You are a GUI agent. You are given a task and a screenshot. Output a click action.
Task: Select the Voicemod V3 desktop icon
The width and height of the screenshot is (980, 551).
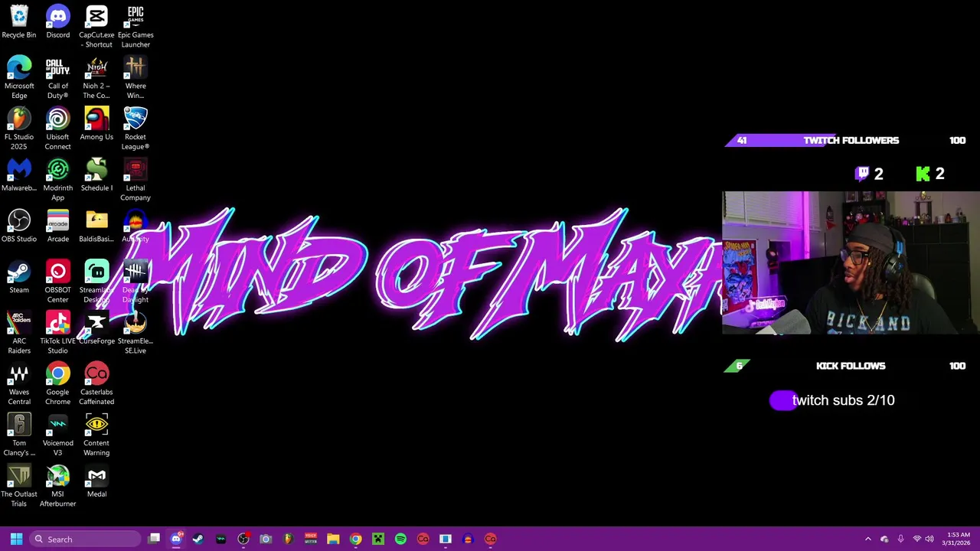point(57,435)
